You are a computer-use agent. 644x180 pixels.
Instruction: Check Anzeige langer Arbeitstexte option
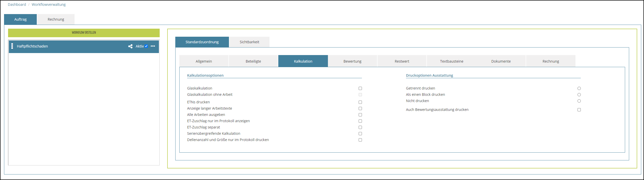360,109
